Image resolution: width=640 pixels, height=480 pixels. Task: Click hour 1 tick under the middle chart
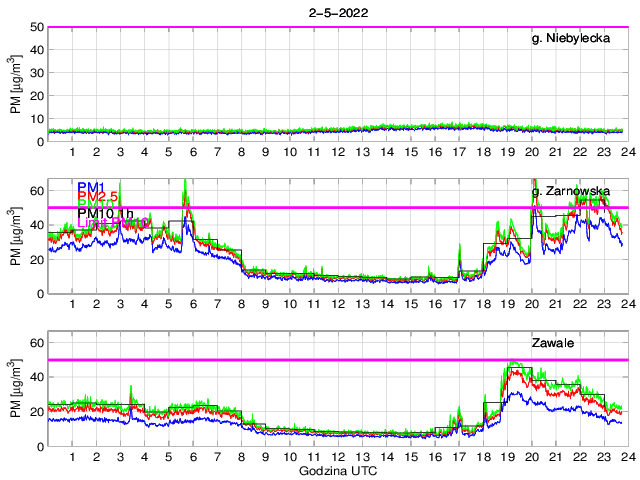click(72, 304)
